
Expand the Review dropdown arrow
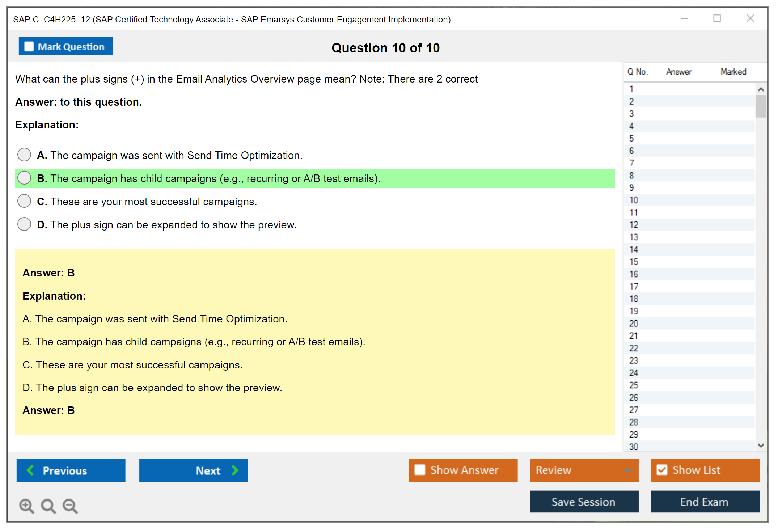click(628, 470)
